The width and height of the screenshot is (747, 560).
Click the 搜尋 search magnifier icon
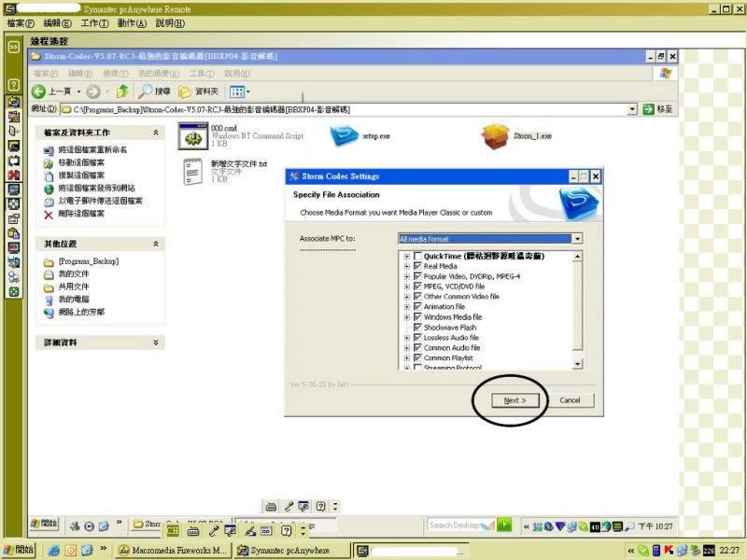(x=145, y=91)
